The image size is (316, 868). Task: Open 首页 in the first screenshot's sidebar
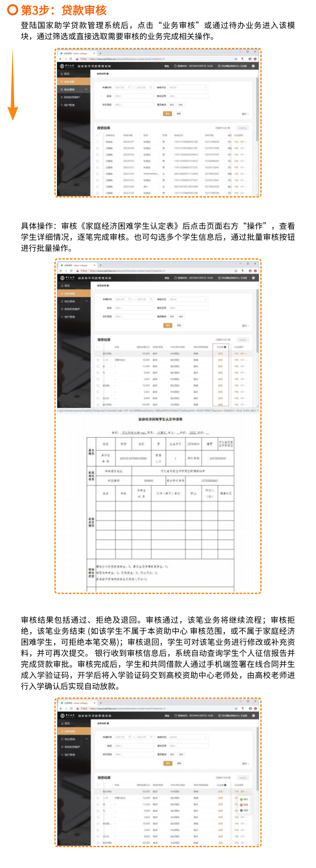tap(74, 74)
